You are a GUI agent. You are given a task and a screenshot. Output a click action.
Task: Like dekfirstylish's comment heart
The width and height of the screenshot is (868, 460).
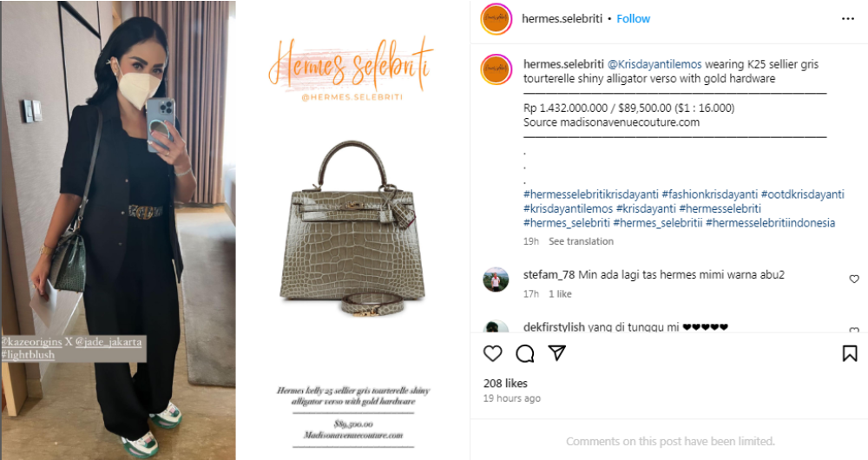pos(854,330)
